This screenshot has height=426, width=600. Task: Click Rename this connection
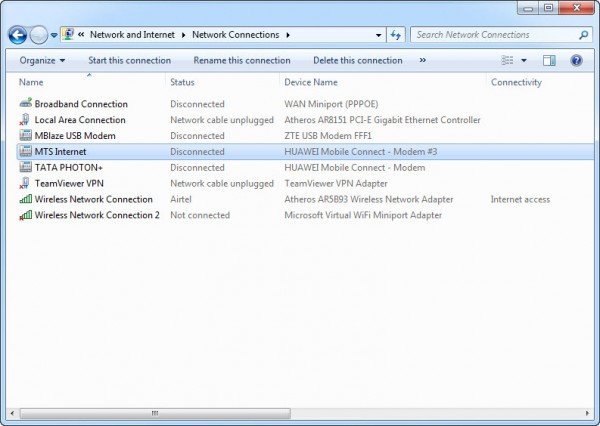tap(242, 61)
